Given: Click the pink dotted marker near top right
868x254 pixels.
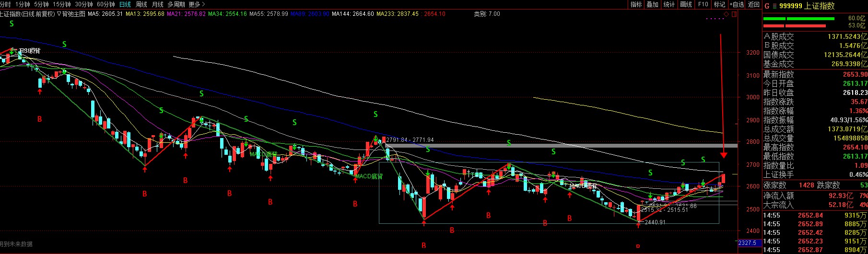Looking at the screenshot, I should pyautogui.click(x=715, y=19).
